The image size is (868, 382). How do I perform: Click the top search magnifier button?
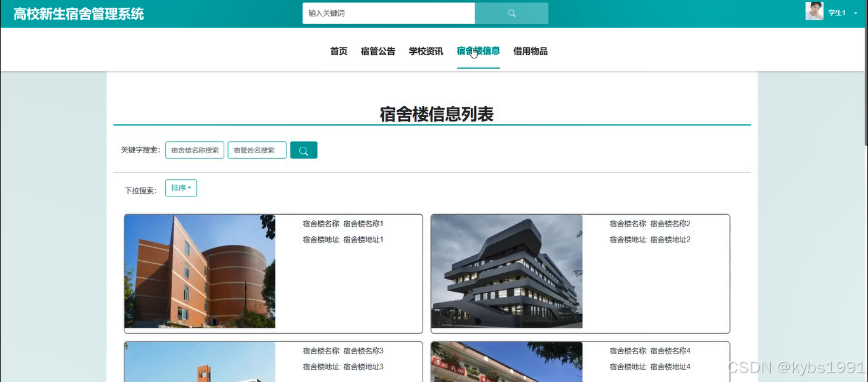click(x=512, y=13)
